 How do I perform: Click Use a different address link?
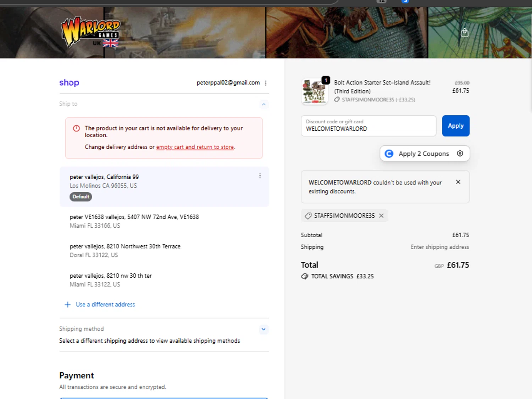(105, 305)
